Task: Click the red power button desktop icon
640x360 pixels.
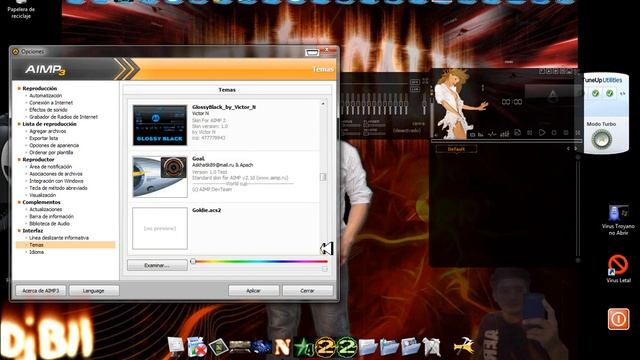Action: tap(618, 319)
